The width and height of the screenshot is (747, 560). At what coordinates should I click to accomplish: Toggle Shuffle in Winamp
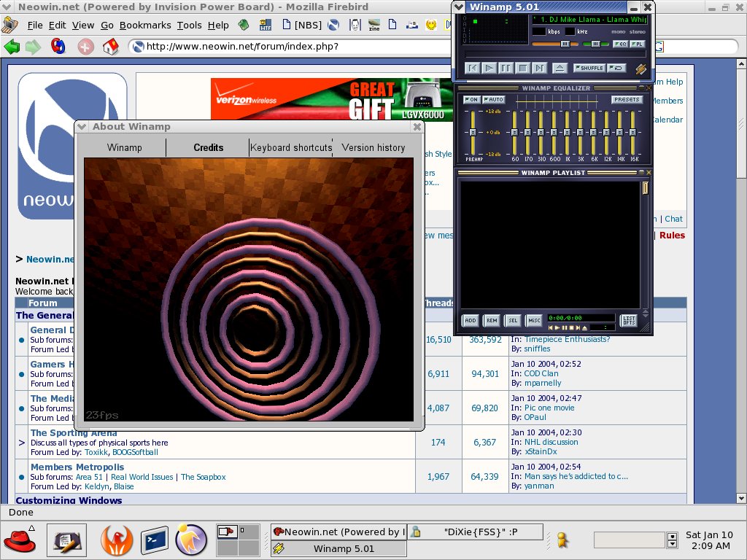589,69
